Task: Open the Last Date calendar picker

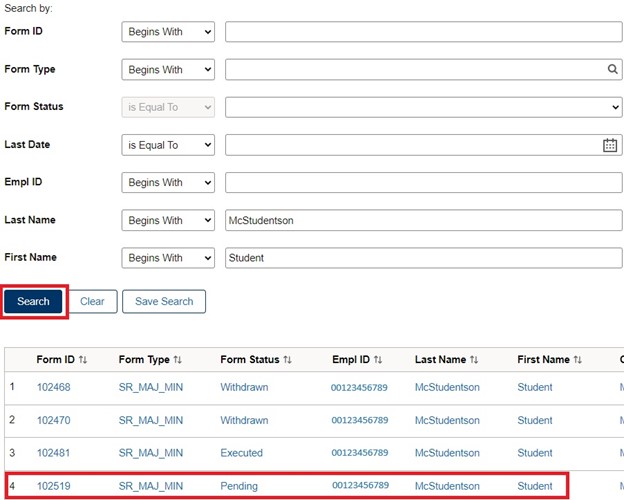Action: pyautogui.click(x=610, y=145)
